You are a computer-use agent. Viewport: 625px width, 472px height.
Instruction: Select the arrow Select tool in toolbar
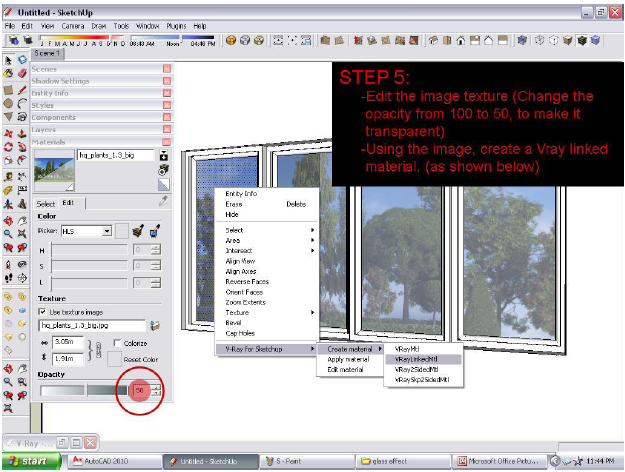click(9, 61)
